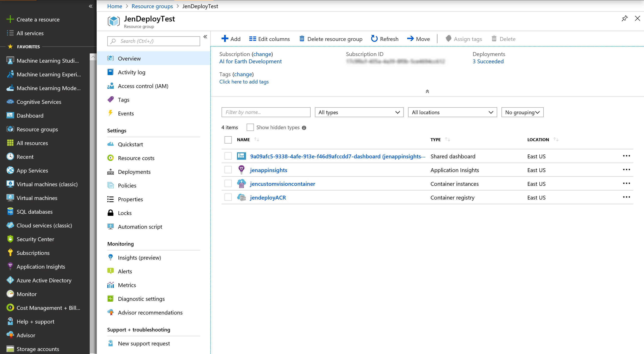This screenshot has width=644, height=354.
Task: Select all resources via header checkbox
Action: pyautogui.click(x=228, y=140)
